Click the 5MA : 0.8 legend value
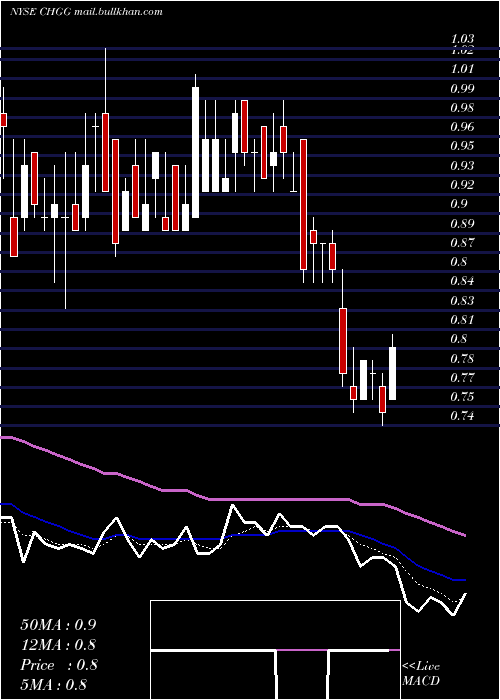Viewport: 500px width, 700px height. pos(54,685)
